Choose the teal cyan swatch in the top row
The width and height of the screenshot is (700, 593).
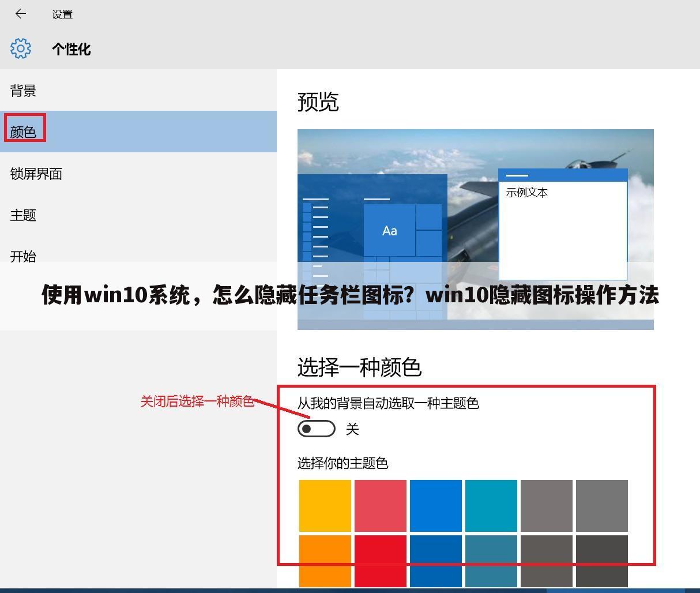(x=491, y=506)
